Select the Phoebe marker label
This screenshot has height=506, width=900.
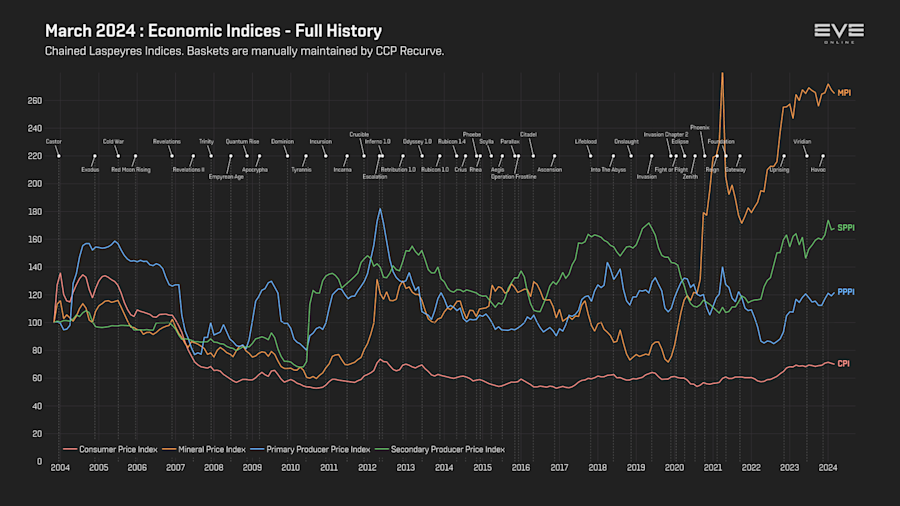pos(472,135)
